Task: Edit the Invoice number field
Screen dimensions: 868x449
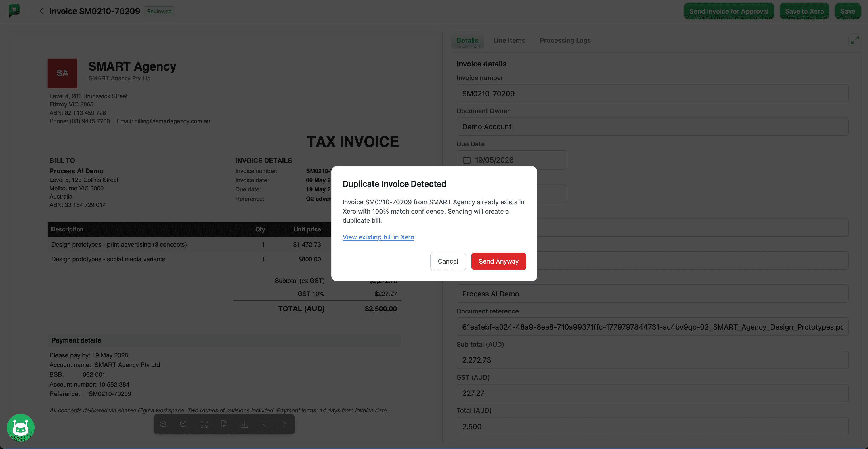Action: point(652,93)
